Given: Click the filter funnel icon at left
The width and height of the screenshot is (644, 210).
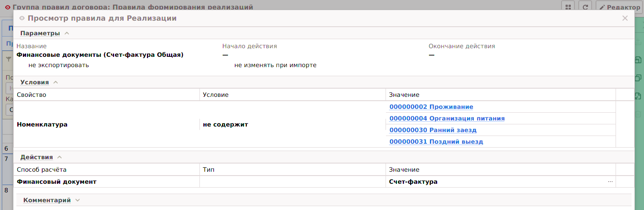Looking at the screenshot, I should point(8,59).
